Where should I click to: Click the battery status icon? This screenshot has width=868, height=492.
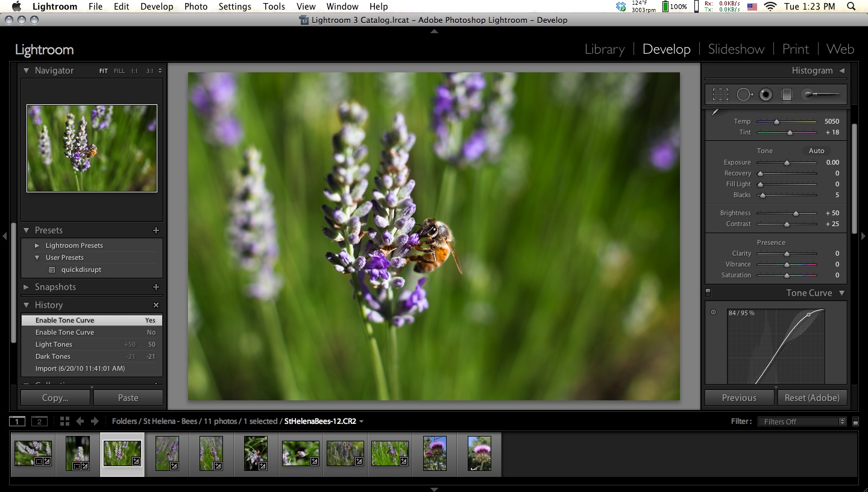(x=674, y=7)
